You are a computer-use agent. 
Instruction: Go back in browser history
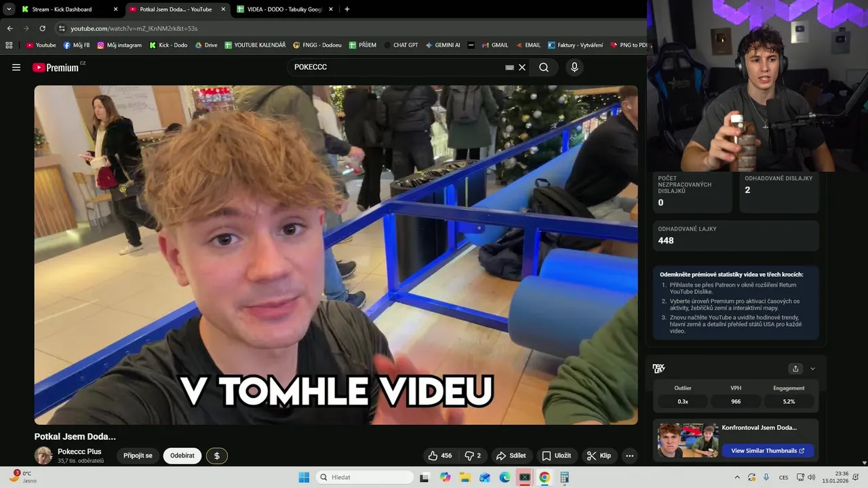[x=9, y=28]
